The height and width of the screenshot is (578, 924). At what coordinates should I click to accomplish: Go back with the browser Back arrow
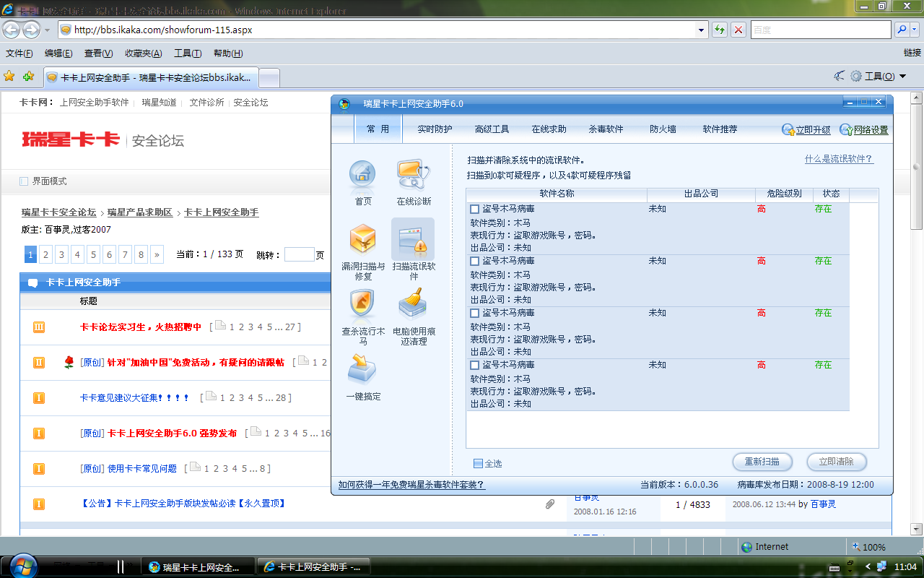tap(12, 30)
